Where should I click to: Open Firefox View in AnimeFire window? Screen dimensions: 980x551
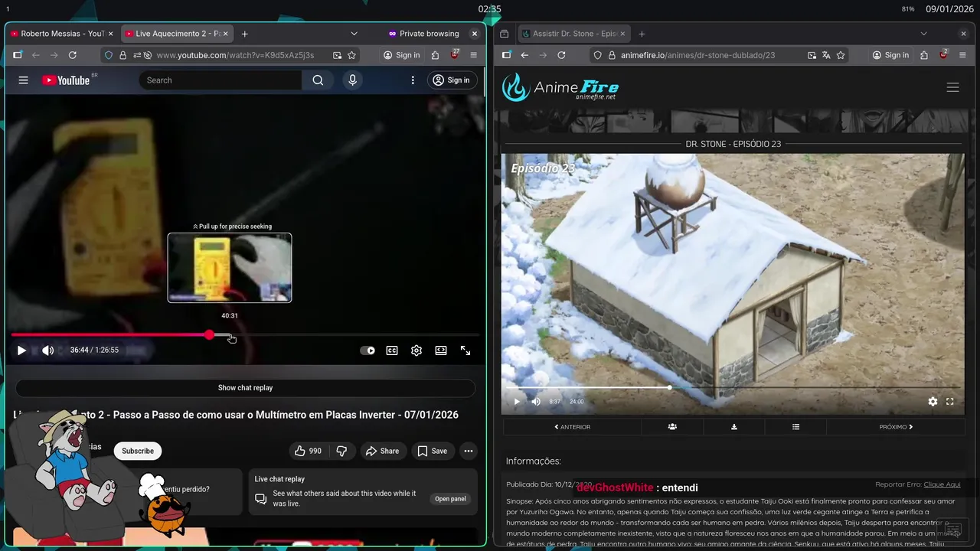(504, 34)
